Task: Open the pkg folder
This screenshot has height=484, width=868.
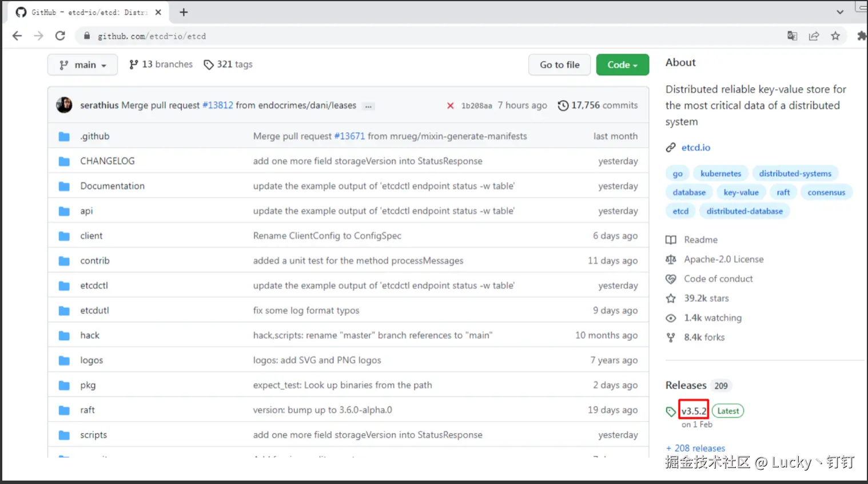Action: [x=88, y=385]
